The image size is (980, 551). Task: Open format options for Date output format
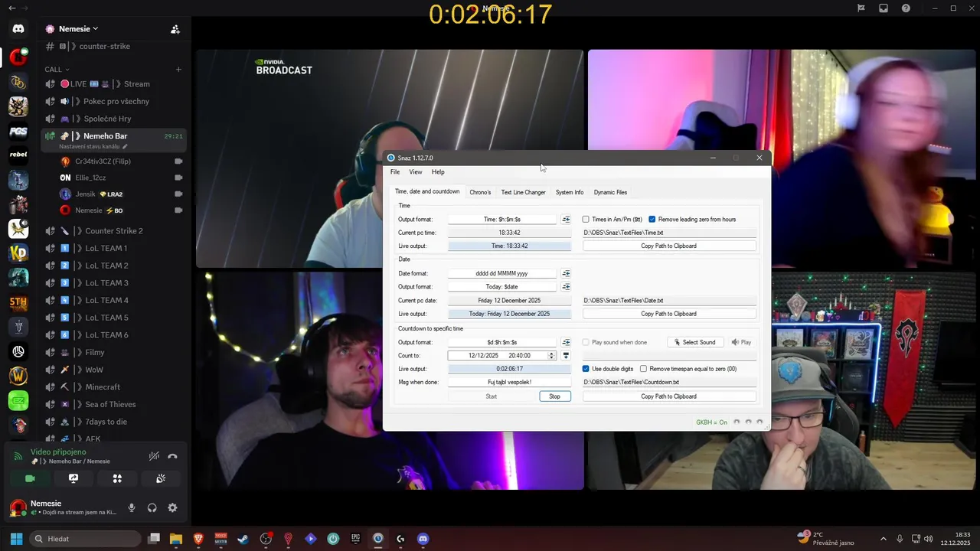[x=566, y=287]
